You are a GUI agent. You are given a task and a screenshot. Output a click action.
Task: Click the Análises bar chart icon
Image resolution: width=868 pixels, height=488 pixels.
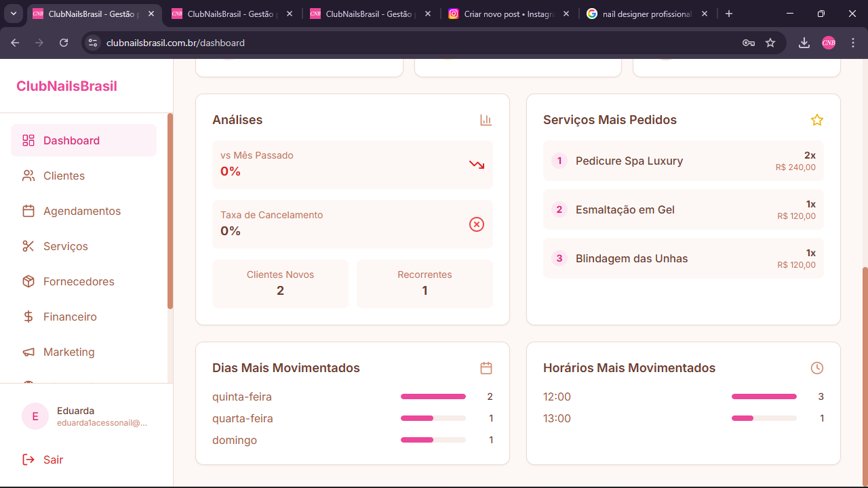pos(486,120)
